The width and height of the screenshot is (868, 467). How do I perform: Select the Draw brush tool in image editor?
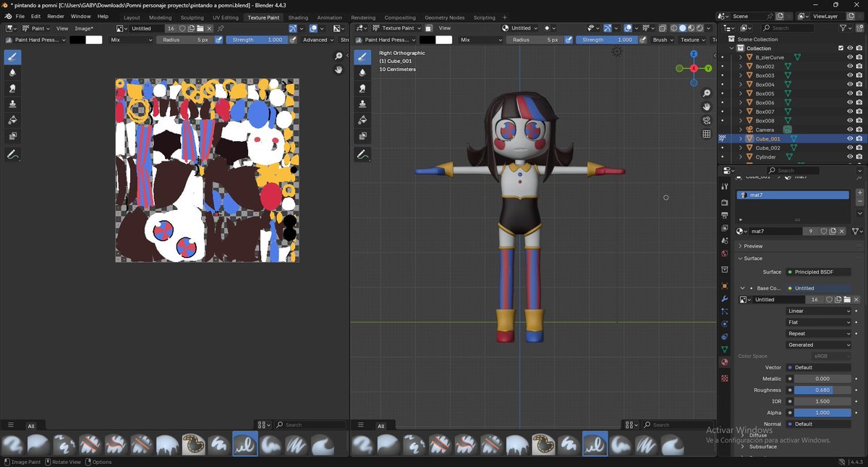click(12, 57)
